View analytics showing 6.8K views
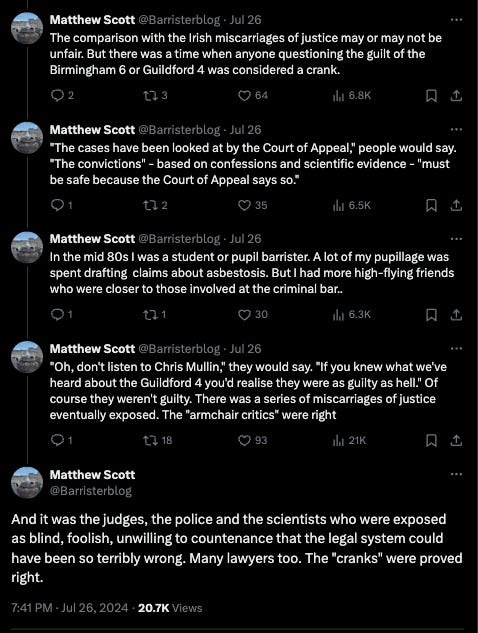 click(351, 96)
